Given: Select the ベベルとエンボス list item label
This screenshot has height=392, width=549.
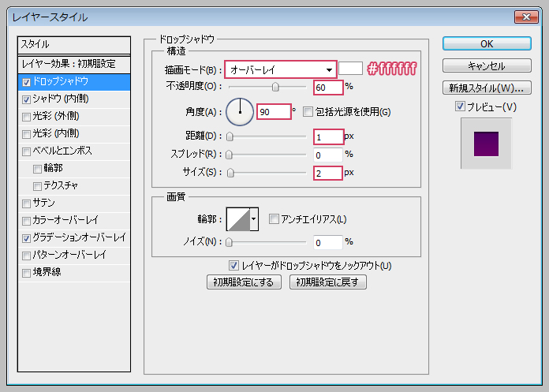Looking at the screenshot, I should point(62,151).
